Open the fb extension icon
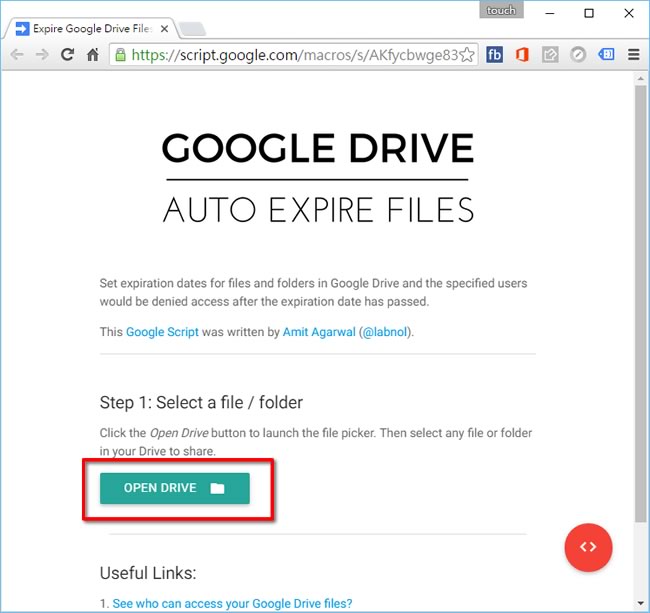 (494, 55)
